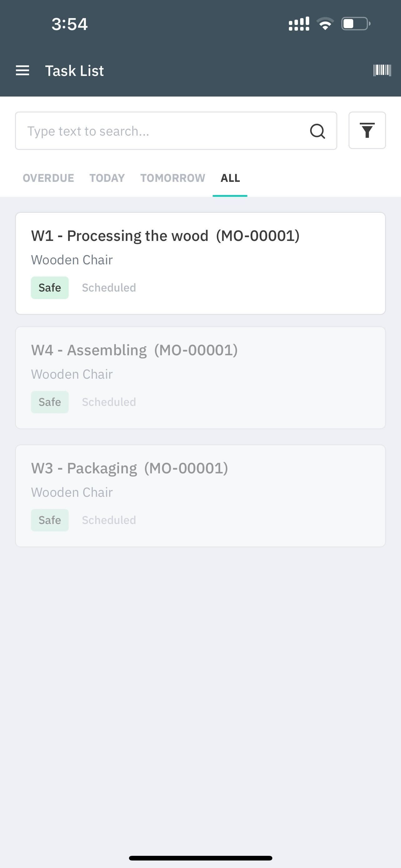
Task: Tap the cellular signal icon
Action: tap(299, 24)
